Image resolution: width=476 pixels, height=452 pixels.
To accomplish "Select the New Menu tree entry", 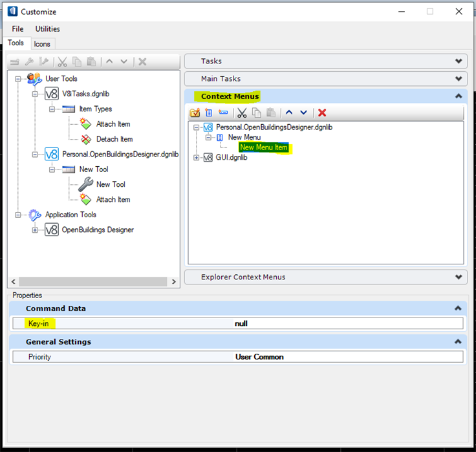I will point(244,137).
